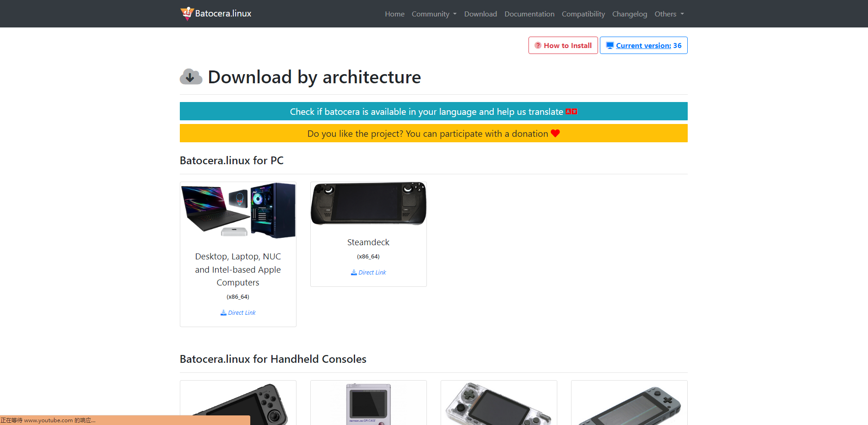868x425 pixels.
Task: View the Changelog page
Action: coord(630,14)
